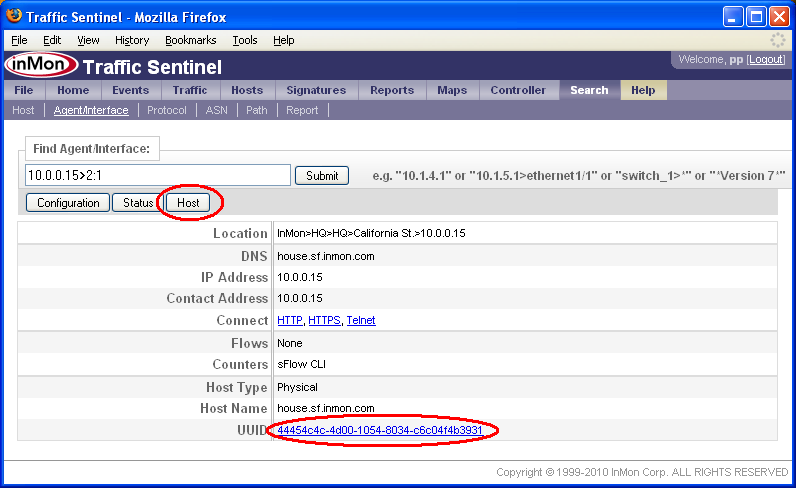Click the Firefox icon in title bar
The image size is (796, 488).
13,17
